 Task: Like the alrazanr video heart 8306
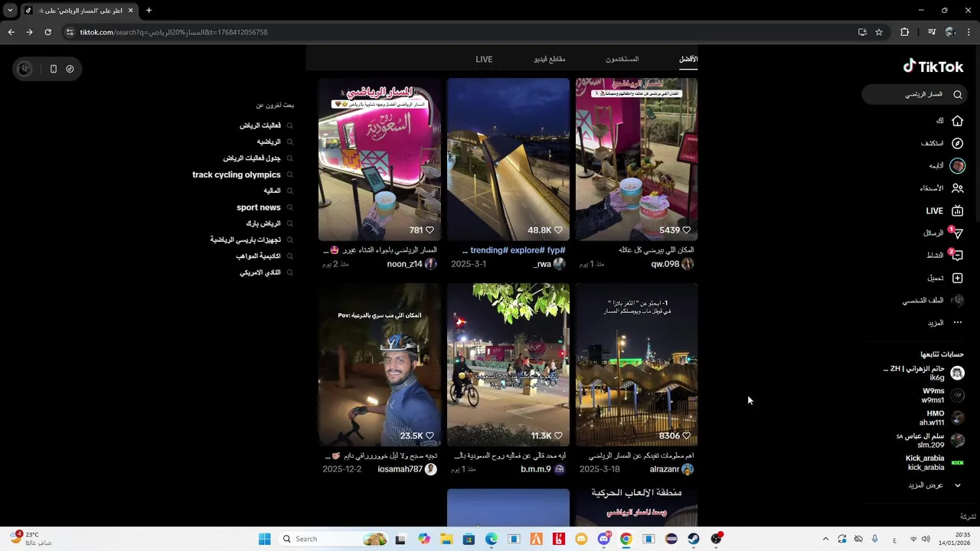(x=687, y=435)
